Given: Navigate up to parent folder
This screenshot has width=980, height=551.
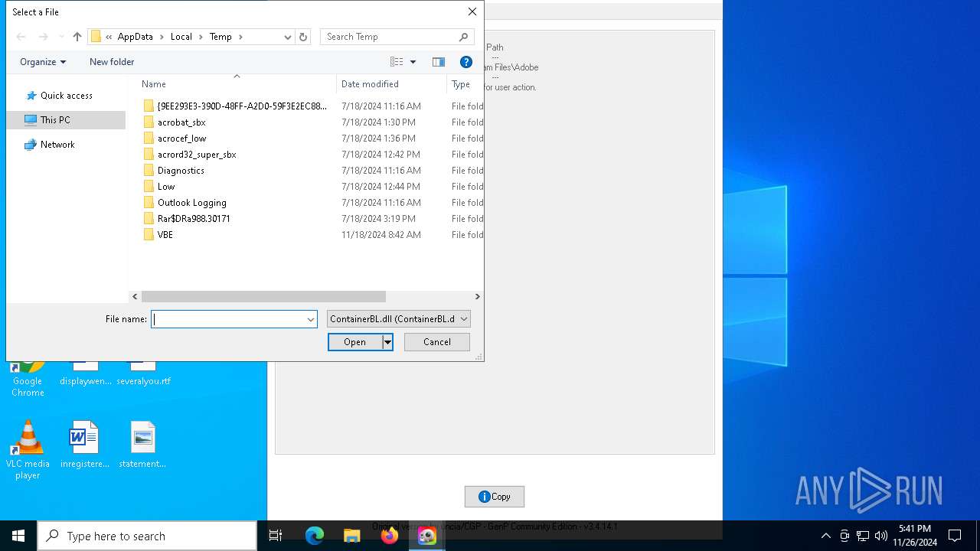Looking at the screenshot, I should point(77,37).
